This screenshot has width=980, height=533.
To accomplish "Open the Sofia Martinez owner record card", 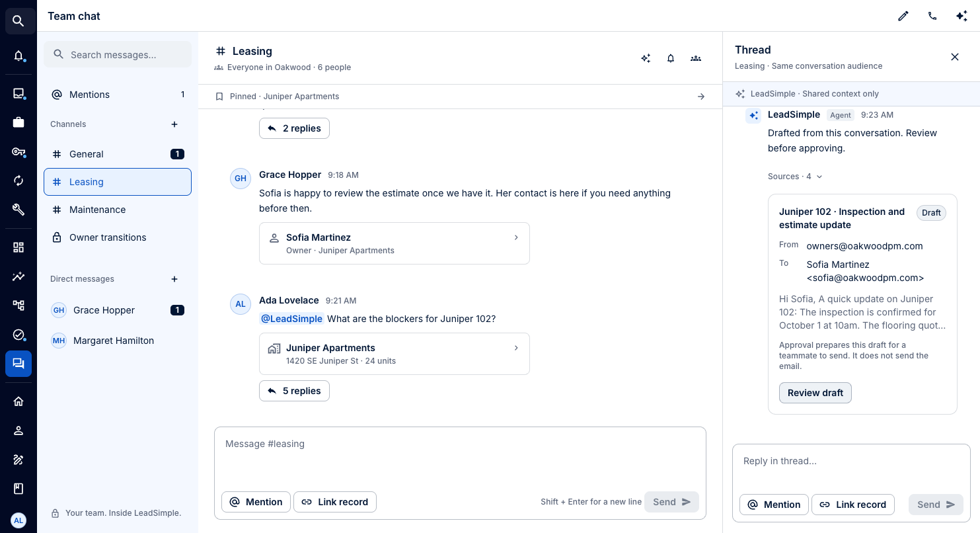I will tap(395, 243).
